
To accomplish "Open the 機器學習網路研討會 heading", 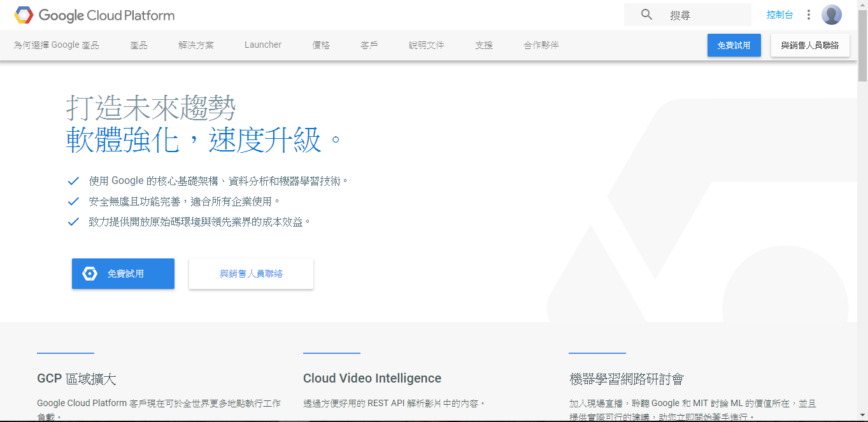I will tap(627, 379).
